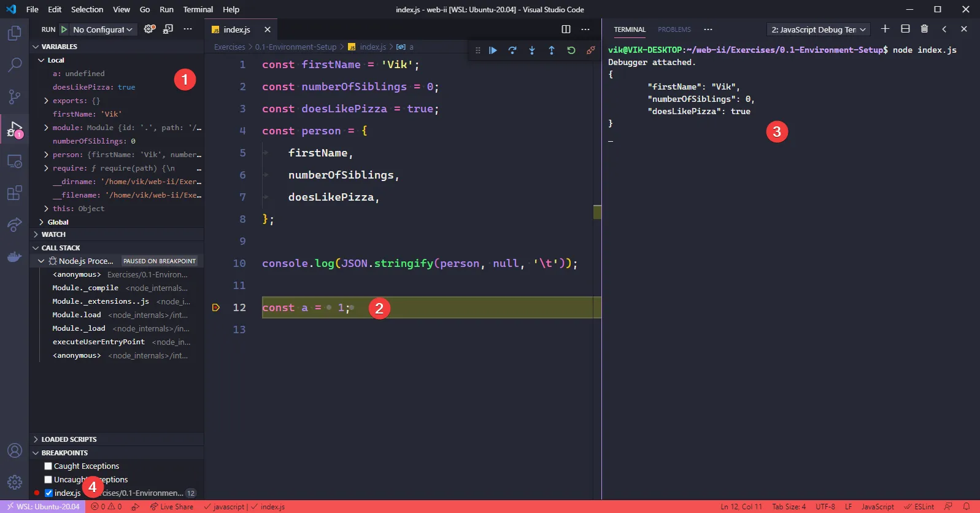The width and height of the screenshot is (980, 513).
Task: Open the Terminal menu
Action: [x=198, y=9]
